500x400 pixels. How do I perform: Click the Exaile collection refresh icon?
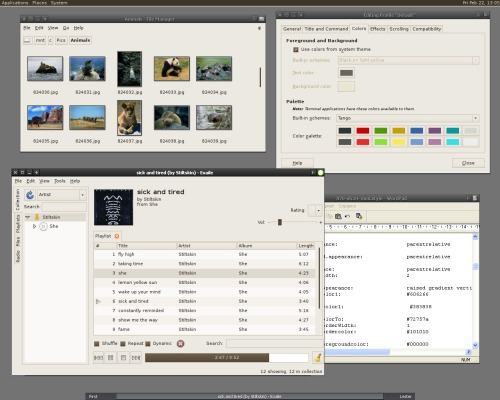pos(30,195)
